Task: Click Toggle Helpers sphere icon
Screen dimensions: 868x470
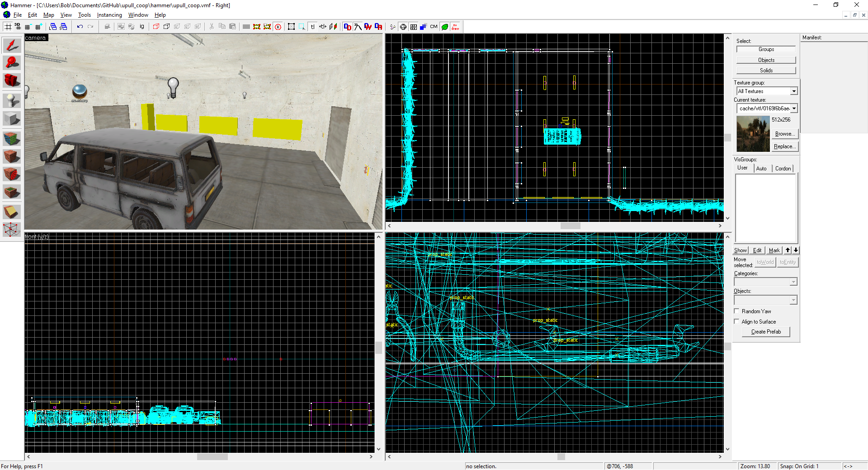Action: point(403,27)
